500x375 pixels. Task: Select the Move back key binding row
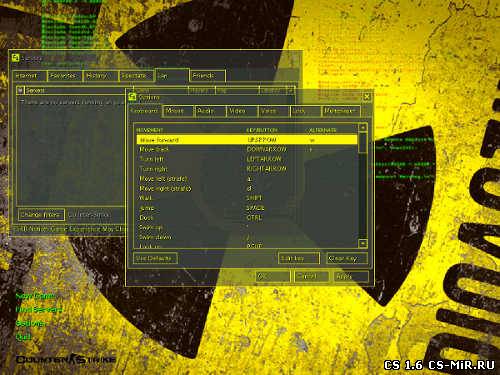pyautogui.click(x=247, y=149)
